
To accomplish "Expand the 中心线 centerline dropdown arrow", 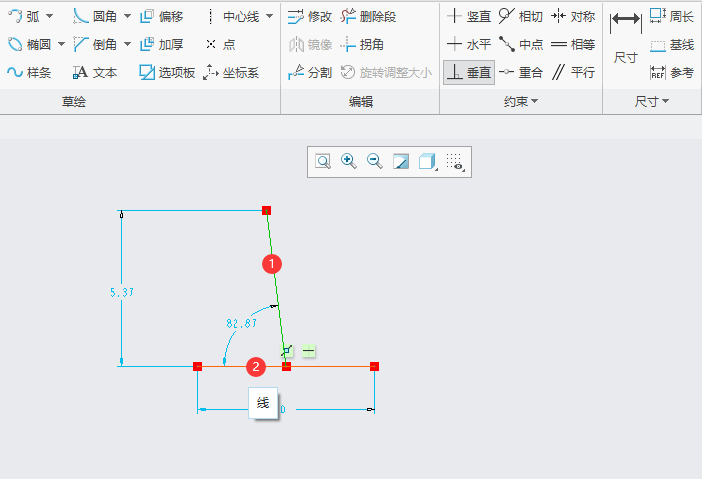I will click(270, 17).
